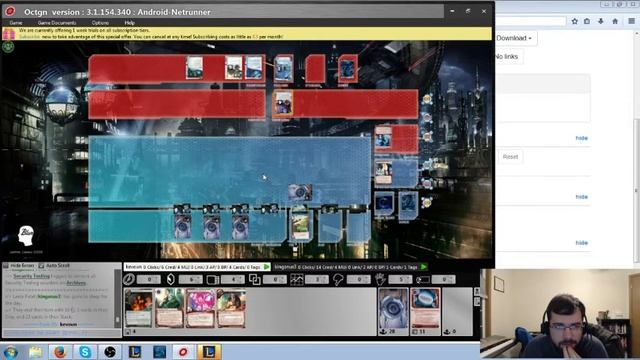Click the Hand size icon
640x360 pixels.
(380, 280)
